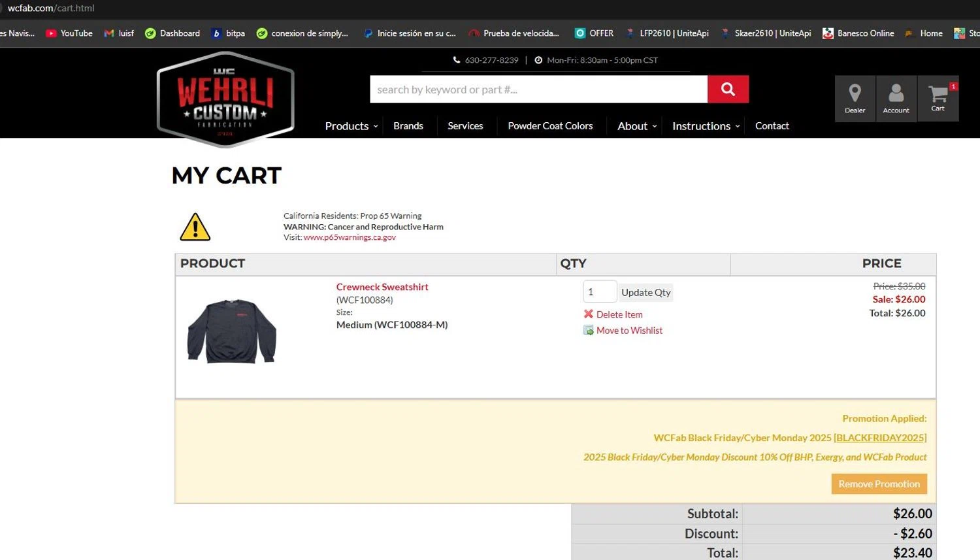Click the Mon-Fri 8:30am - 5:00pm CST text
This screenshot has width=980, height=560.
pyautogui.click(x=602, y=60)
